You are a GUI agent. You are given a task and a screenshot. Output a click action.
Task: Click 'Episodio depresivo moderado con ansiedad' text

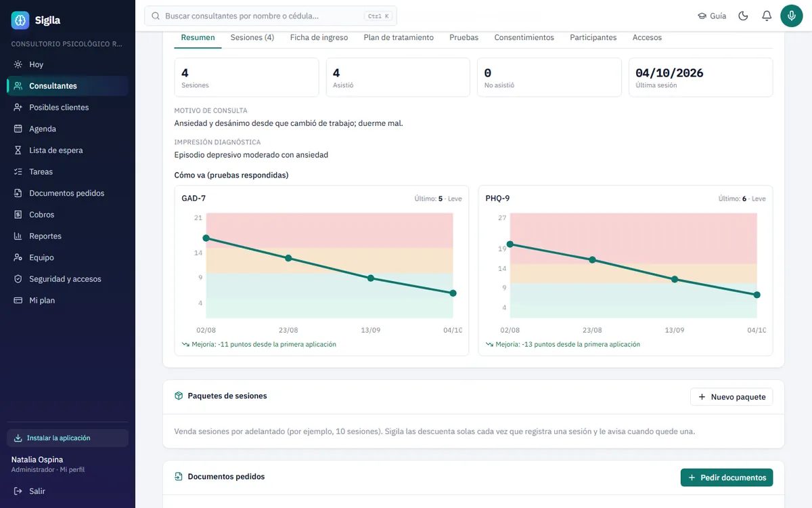pyautogui.click(x=251, y=155)
